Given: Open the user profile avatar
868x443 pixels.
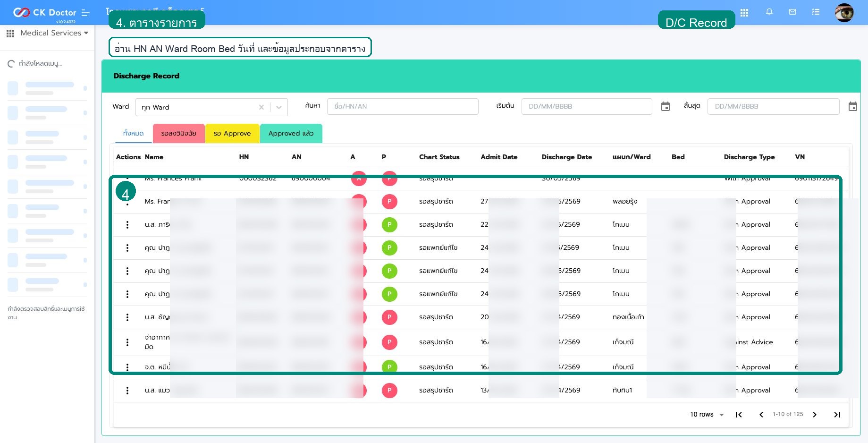Looking at the screenshot, I should [x=844, y=13].
